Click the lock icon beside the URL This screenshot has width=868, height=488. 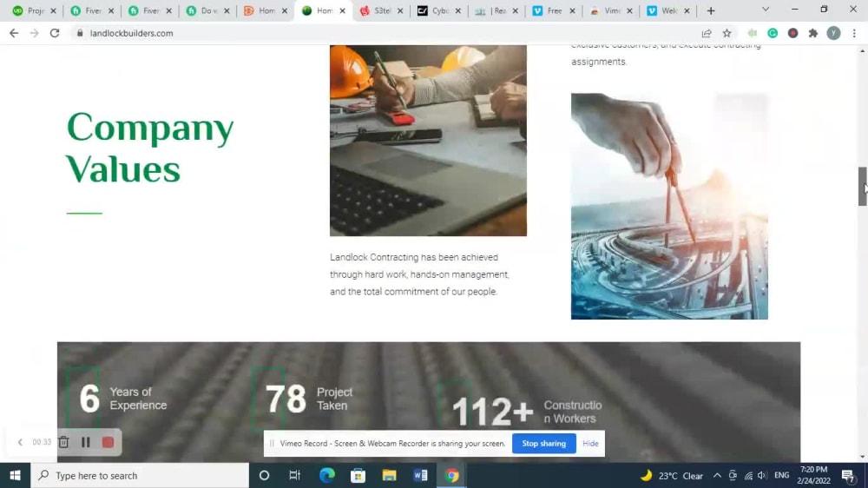coord(80,33)
